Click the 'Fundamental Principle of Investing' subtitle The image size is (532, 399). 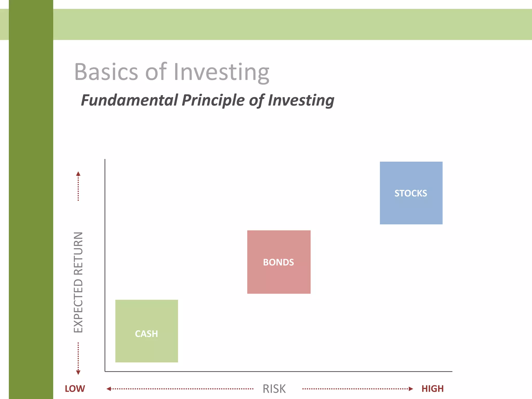coord(208,100)
